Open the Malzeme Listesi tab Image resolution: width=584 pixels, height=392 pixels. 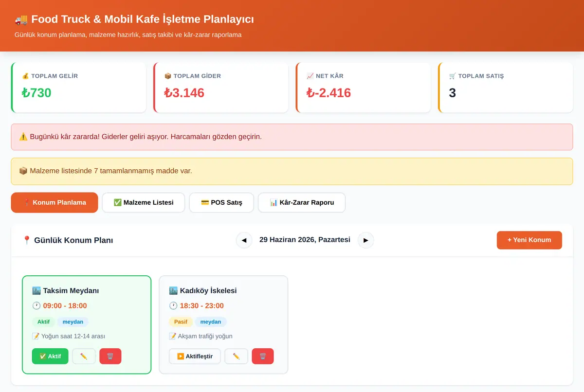[x=144, y=202]
